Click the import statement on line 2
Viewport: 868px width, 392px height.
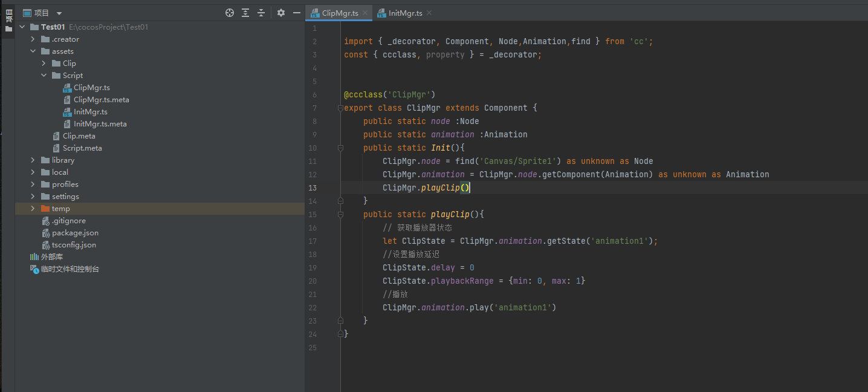(499, 41)
